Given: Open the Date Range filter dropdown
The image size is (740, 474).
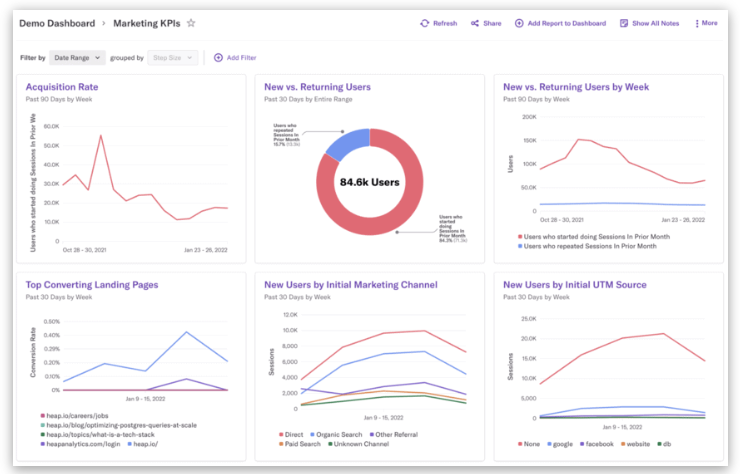Looking at the screenshot, I should tap(77, 58).
